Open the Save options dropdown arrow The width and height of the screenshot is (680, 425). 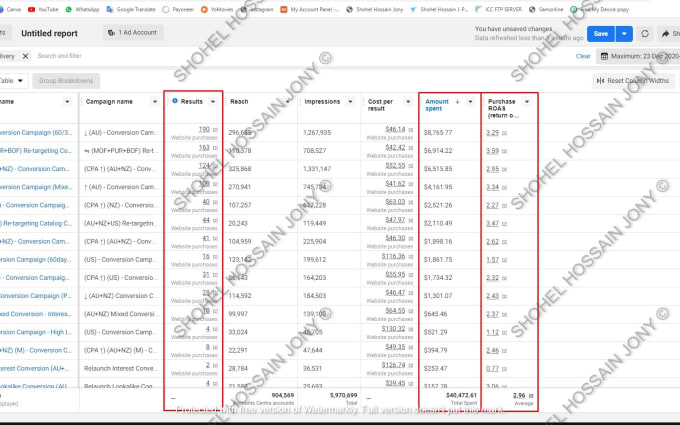[624, 34]
